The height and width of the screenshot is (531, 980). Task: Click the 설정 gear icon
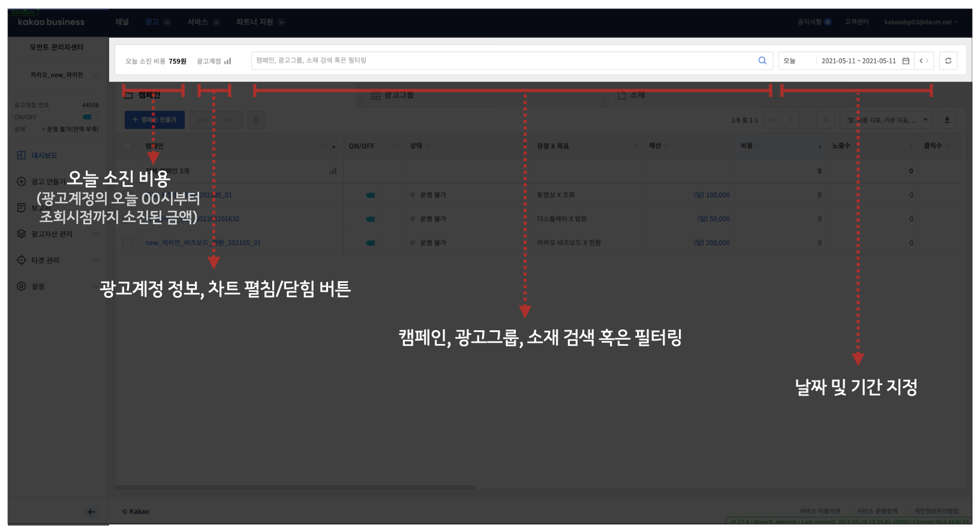click(x=21, y=286)
